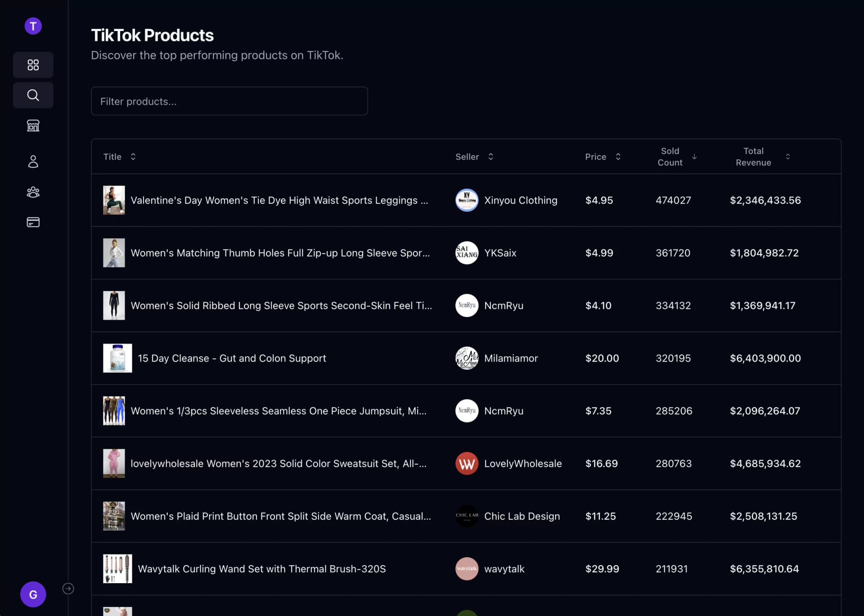Click LovelyWholesale red W logo

tap(467, 464)
